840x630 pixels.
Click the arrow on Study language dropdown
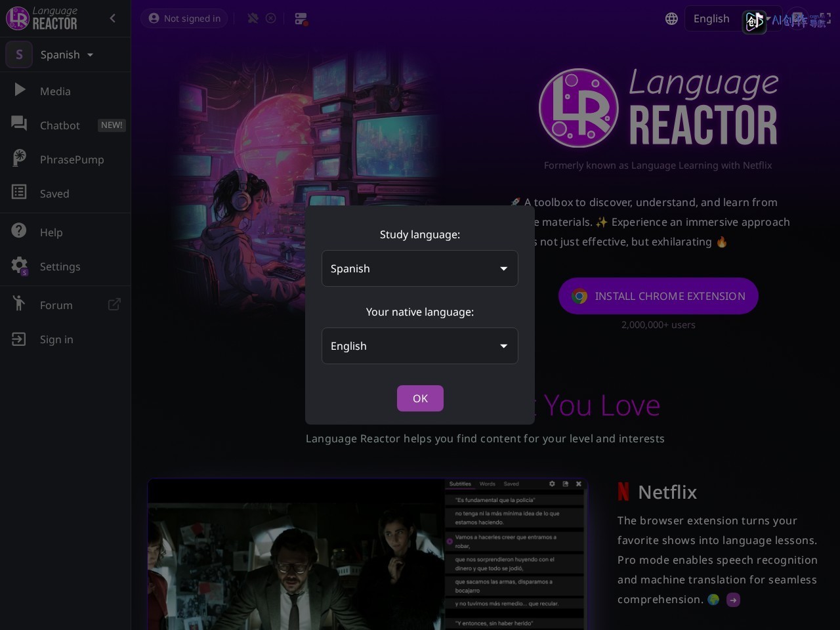pyautogui.click(x=504, y=268)
